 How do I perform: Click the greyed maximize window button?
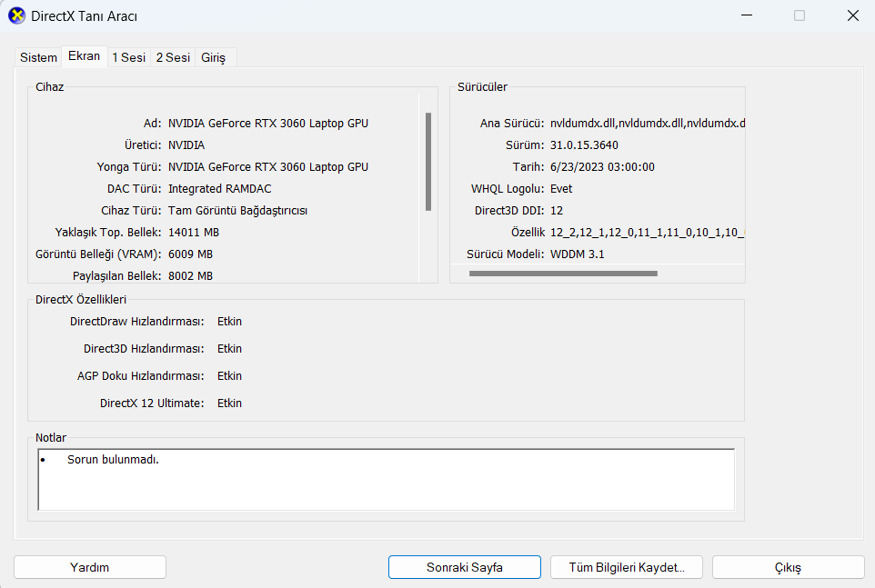(800, 15)
